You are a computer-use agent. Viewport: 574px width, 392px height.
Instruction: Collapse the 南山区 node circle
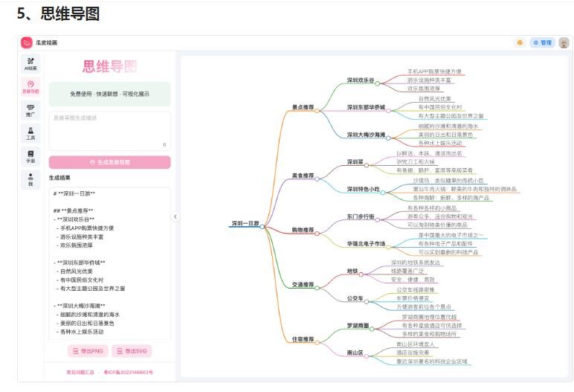[x=366, y=356]
